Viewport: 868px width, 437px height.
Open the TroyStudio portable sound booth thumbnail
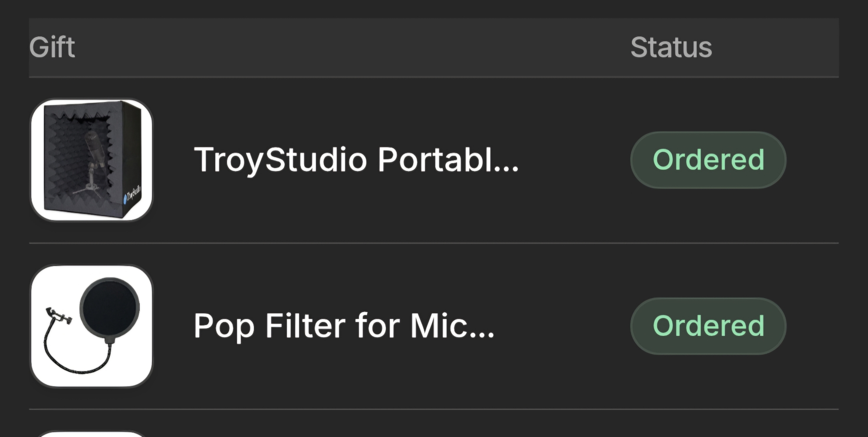pos(92,160)
